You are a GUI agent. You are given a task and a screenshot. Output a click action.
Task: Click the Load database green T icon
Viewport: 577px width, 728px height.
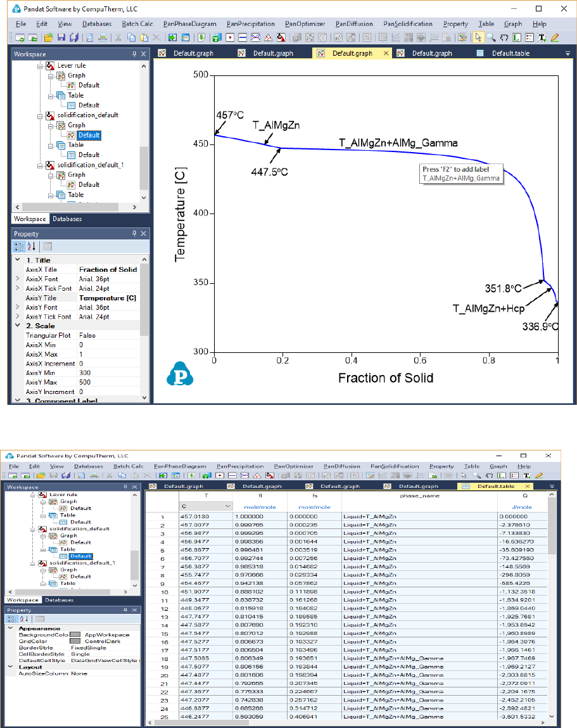point(217,37)
